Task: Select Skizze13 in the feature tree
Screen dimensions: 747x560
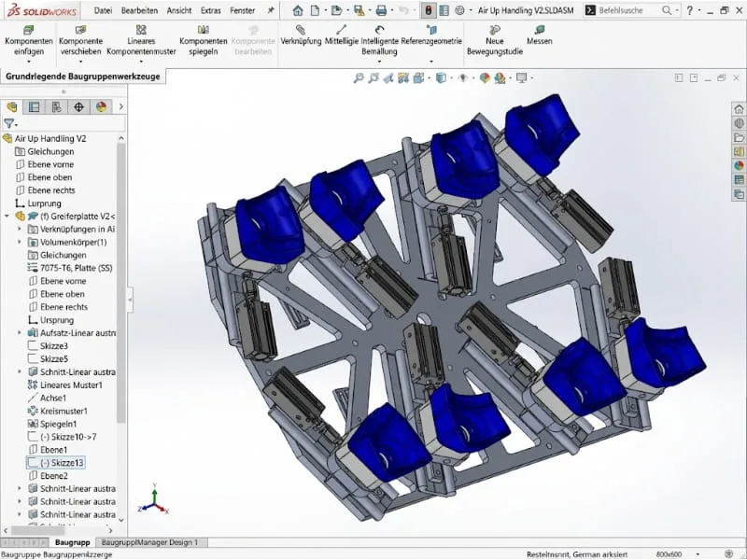Action: 56,463
